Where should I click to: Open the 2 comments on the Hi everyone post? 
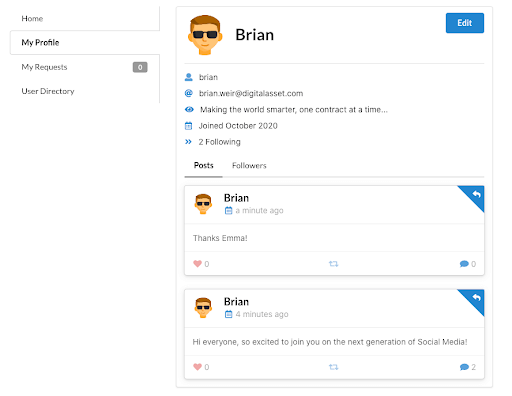[464, 367]
